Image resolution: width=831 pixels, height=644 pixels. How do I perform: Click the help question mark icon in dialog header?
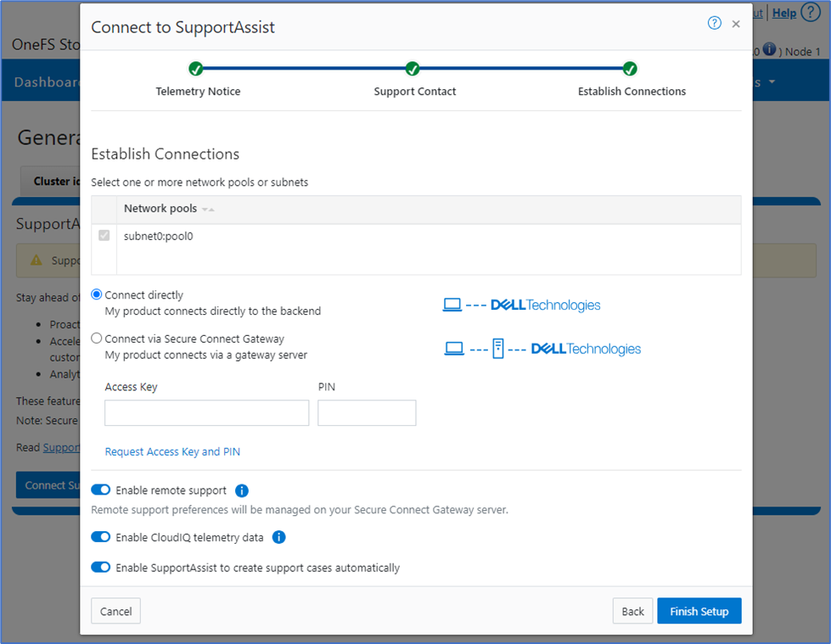(714, 24)
